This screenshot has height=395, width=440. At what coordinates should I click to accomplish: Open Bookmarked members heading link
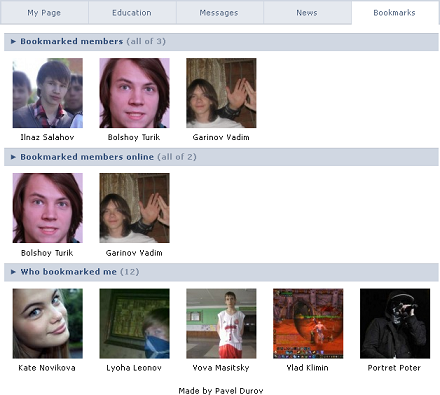click(72, 41)
